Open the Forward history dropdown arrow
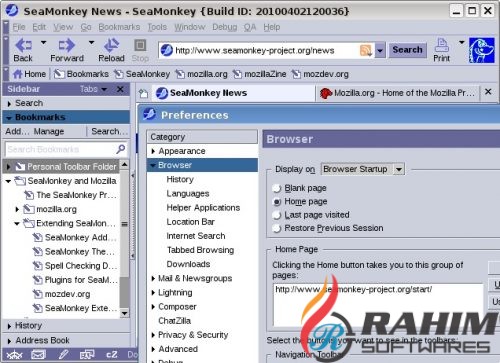Screen dimensions: 500x363 point(91,43)
